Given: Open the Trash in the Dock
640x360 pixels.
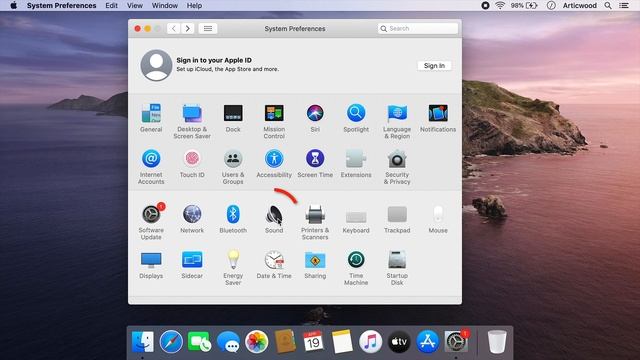Looking at the screenshot, I should pos(497,342).
